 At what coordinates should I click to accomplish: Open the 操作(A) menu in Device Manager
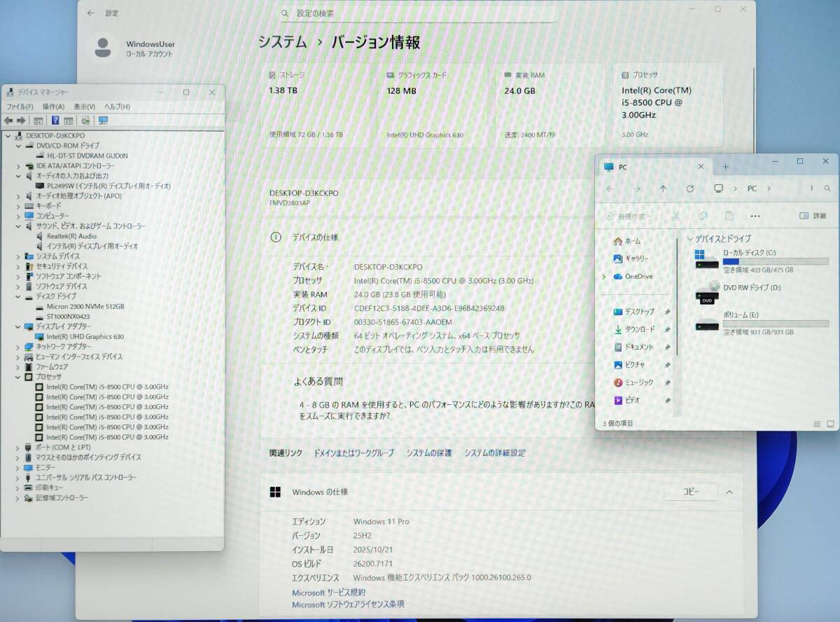click(53, 106)
